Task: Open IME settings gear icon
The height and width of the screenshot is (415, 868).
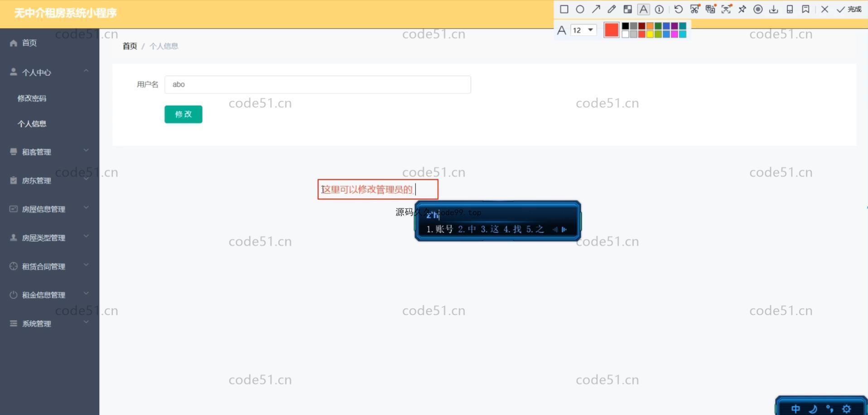Action: [846, 409]
